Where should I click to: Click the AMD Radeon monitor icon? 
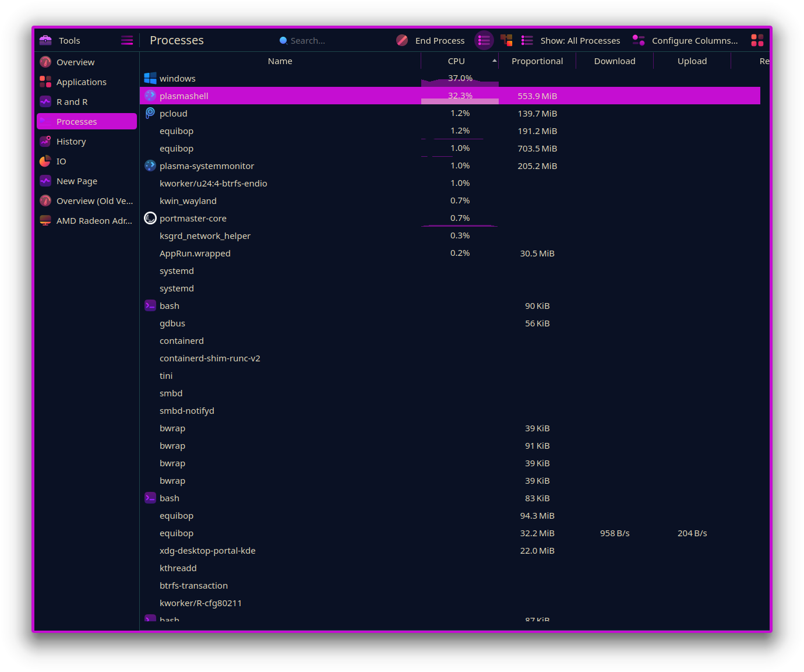click(x=45, y=221)
